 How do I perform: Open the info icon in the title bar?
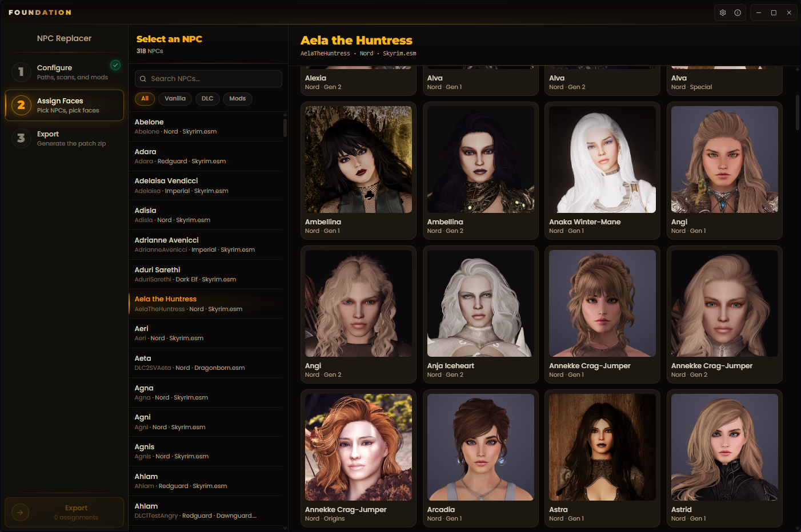tap(738, 13)
